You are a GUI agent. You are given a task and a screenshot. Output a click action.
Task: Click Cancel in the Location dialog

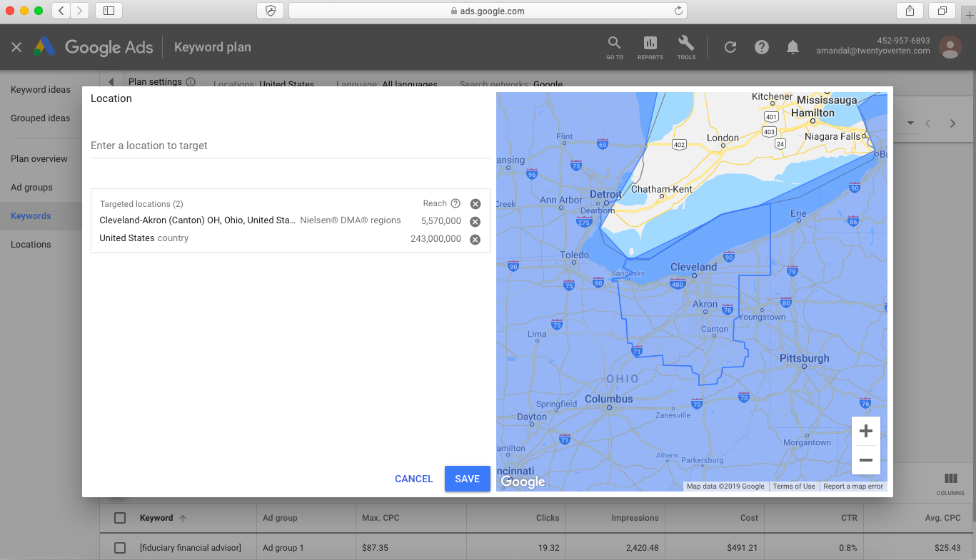[413, 479]
